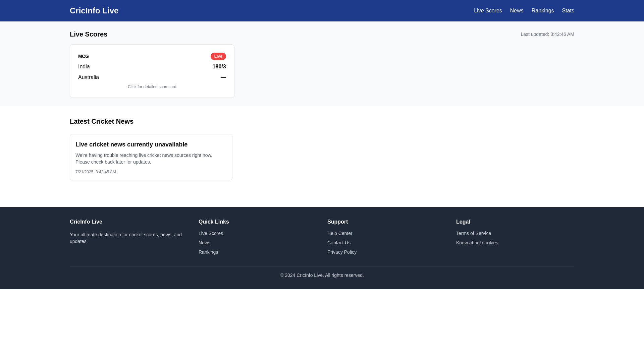The image size is (644, 362).
Task: Select India team score 180/3
Action: [x=219, y=67]
